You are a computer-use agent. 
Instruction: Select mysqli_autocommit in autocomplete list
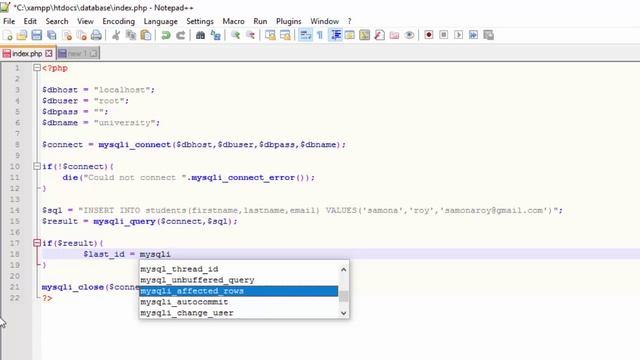click(x=239, y=302)
